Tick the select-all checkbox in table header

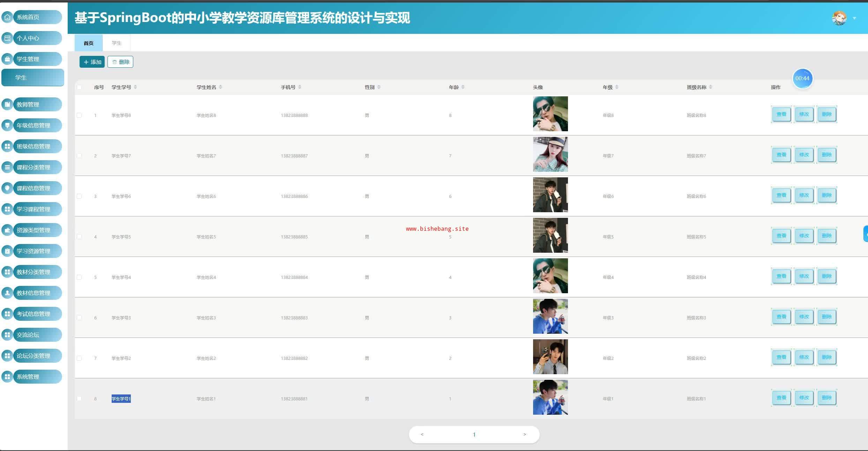[79, 87]
